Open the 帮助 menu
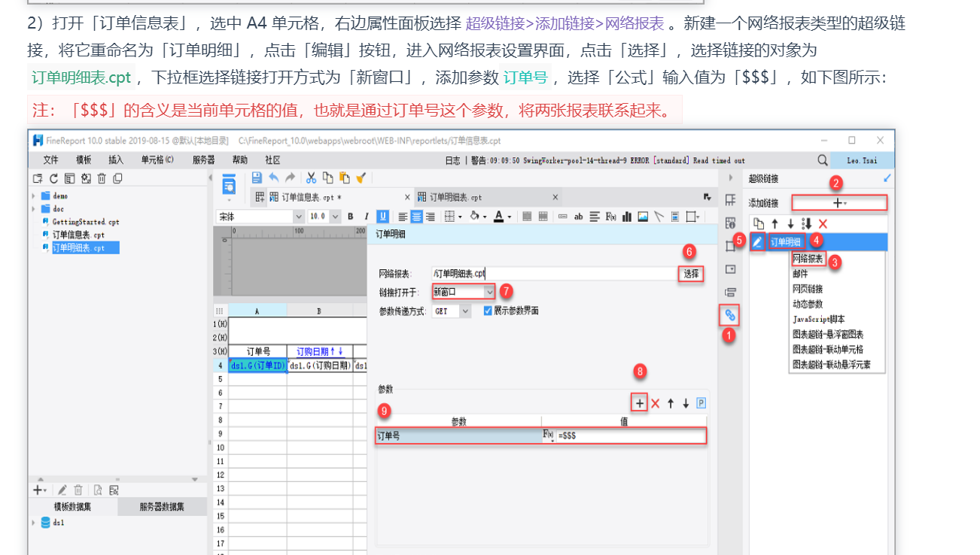 click(x=239, y=160)
